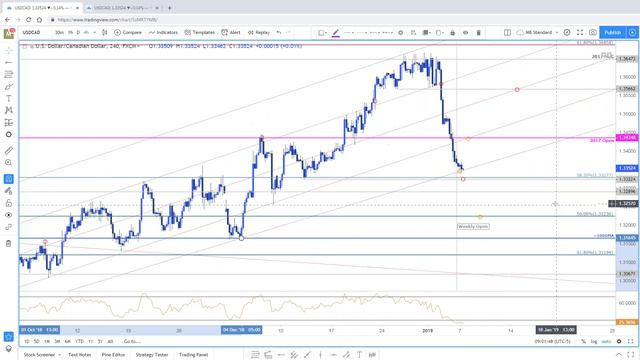Open the Pine Editor tab

tap(113, 355)
